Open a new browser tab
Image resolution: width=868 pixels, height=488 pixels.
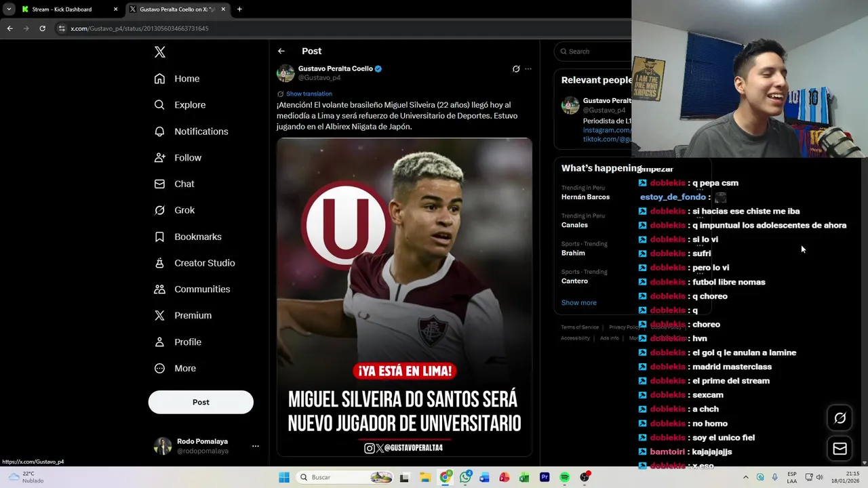tap(239, 9)
